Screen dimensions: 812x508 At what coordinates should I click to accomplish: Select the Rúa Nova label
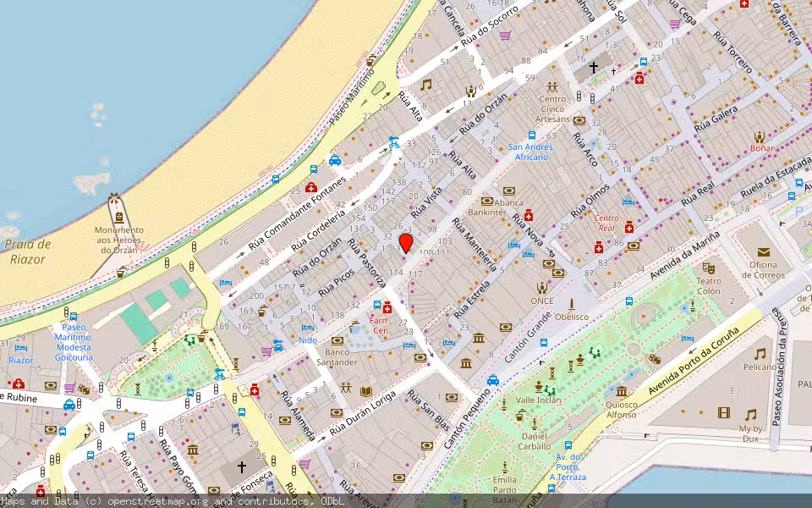(527, 229)
